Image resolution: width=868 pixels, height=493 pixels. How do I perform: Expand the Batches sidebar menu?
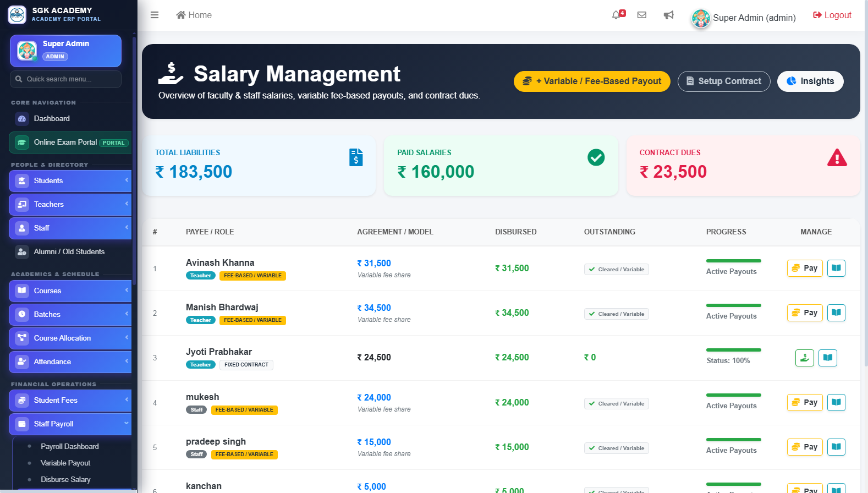pos(70,314)
